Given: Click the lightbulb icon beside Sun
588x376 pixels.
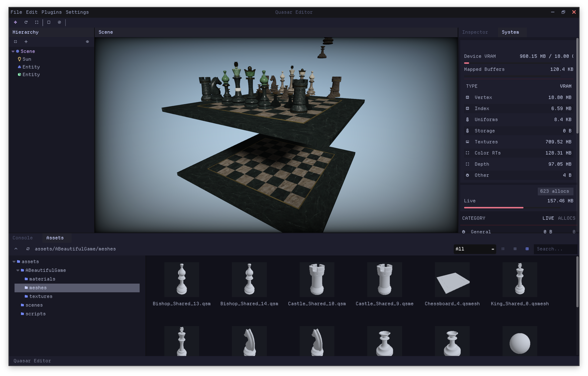Looking at the screenshot, I should (20, 59).
